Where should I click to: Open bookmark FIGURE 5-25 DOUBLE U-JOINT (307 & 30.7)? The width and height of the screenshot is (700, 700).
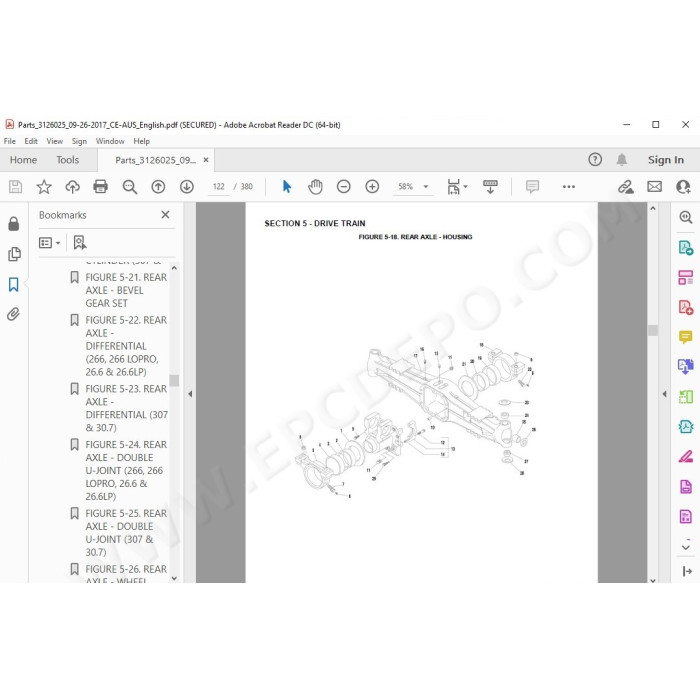[126, 533]
